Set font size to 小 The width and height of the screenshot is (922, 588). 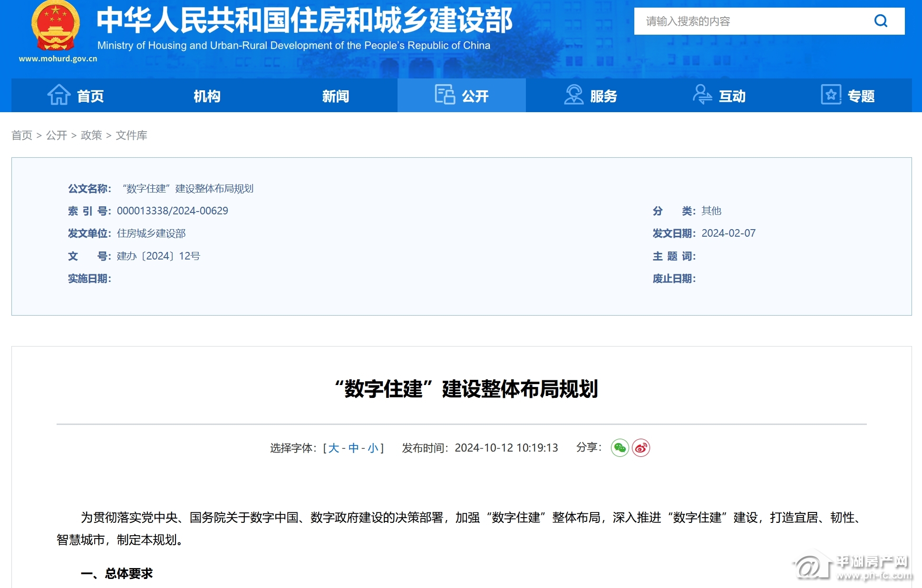[373, 448]
